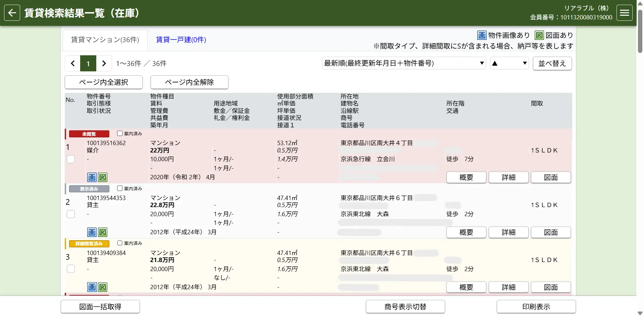Open 概要 for listing 100139409384

[x=466, y=287]
